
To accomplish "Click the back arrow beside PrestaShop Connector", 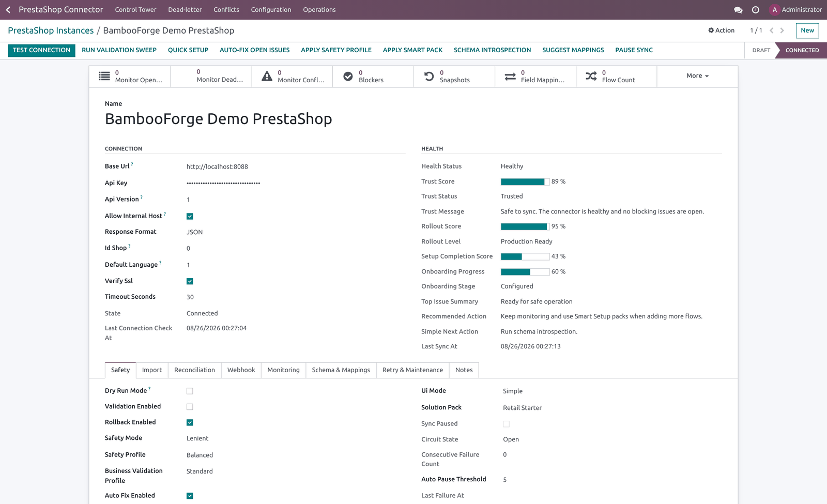I will (x=8, y=10).
